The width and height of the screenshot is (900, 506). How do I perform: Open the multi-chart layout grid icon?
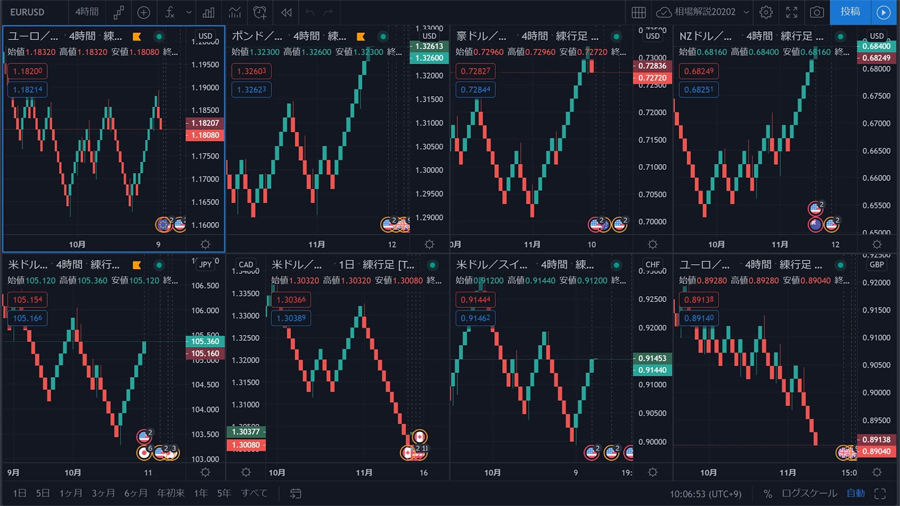click(639, 13)
